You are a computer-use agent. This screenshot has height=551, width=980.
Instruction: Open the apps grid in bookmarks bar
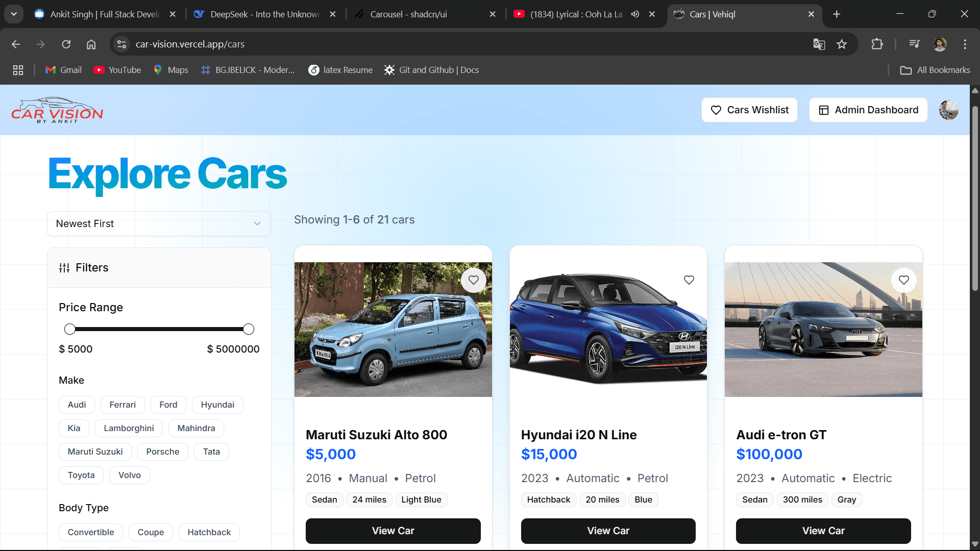click(x=18, y=70)
